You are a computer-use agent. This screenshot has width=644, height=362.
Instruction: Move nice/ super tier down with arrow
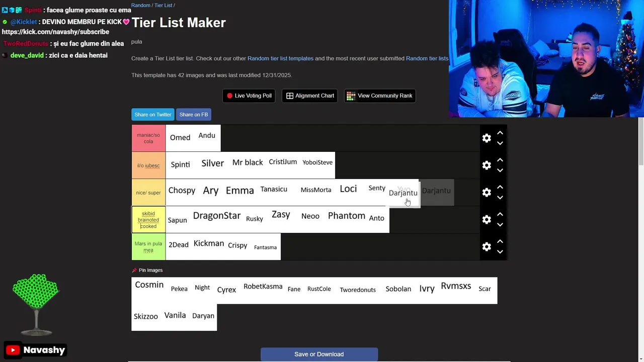click(x=500, y=198)
